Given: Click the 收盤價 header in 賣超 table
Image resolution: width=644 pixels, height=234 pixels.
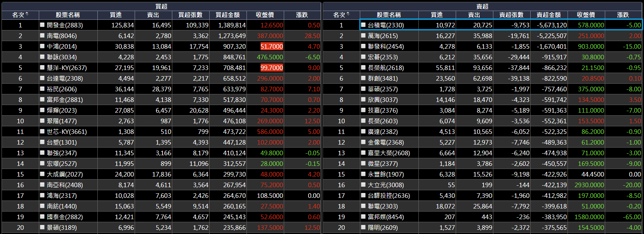Looking at the screenshot, I should [x=586, y=15].
